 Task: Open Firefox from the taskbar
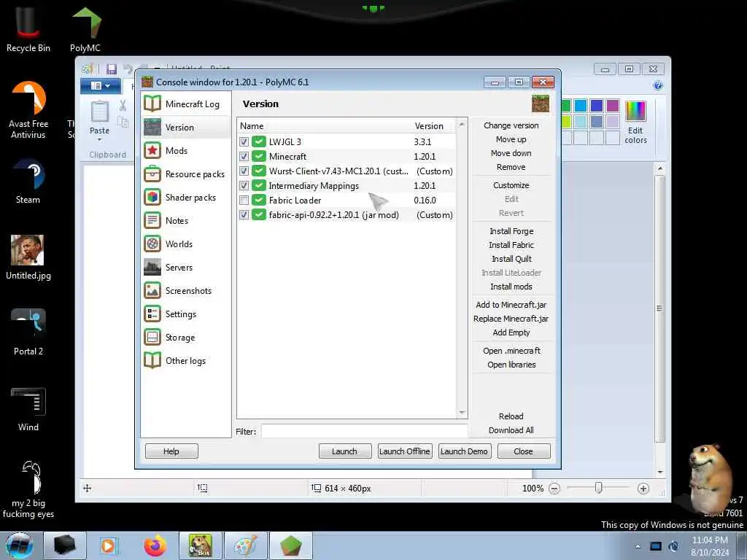(155, 545)
